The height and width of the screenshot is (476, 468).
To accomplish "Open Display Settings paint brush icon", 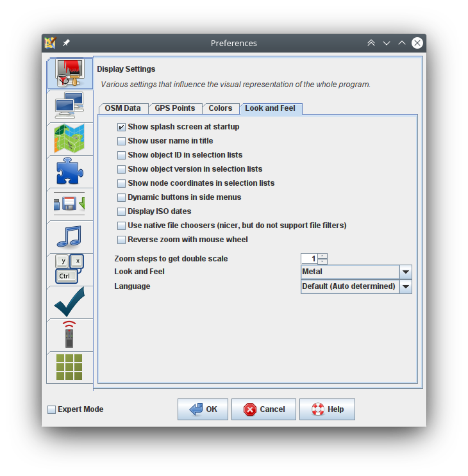I will click(x=69, y=73).
